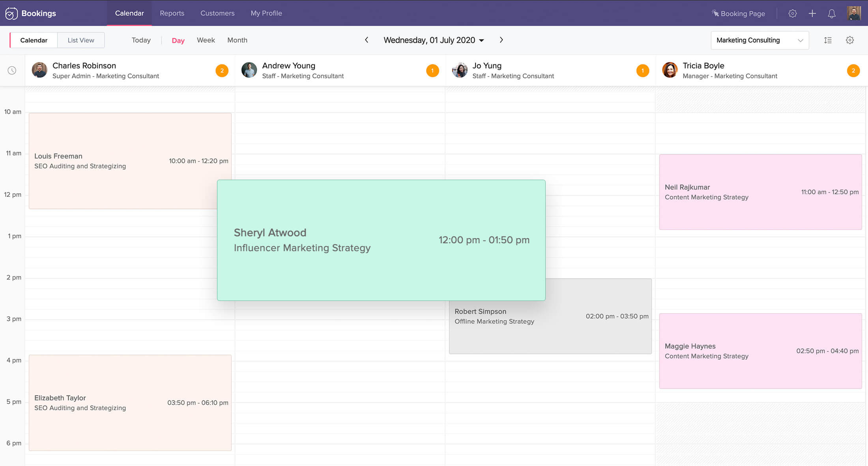Image resolution: width=868 pixels, height=466 pixels.
Task: Open Elizabeth Taylor's SEO Auditing appointment
Action: point(130,403)
